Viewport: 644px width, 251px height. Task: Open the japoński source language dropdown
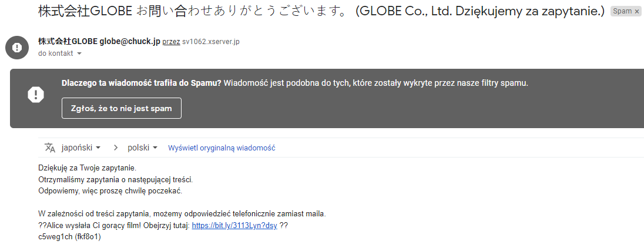[81, 148]
